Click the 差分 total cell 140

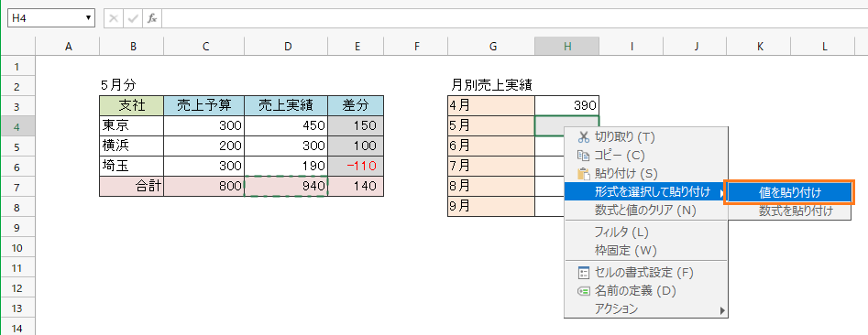pyautogui.click(x=356, y=187)
